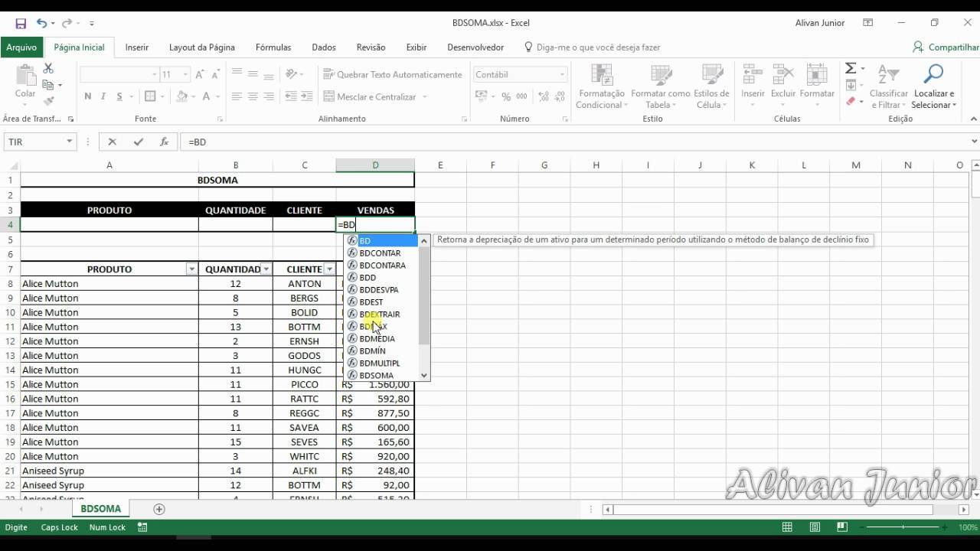980x551 pixels.
Task: Increase font size with the larger A icon
Action: [200, 74]
